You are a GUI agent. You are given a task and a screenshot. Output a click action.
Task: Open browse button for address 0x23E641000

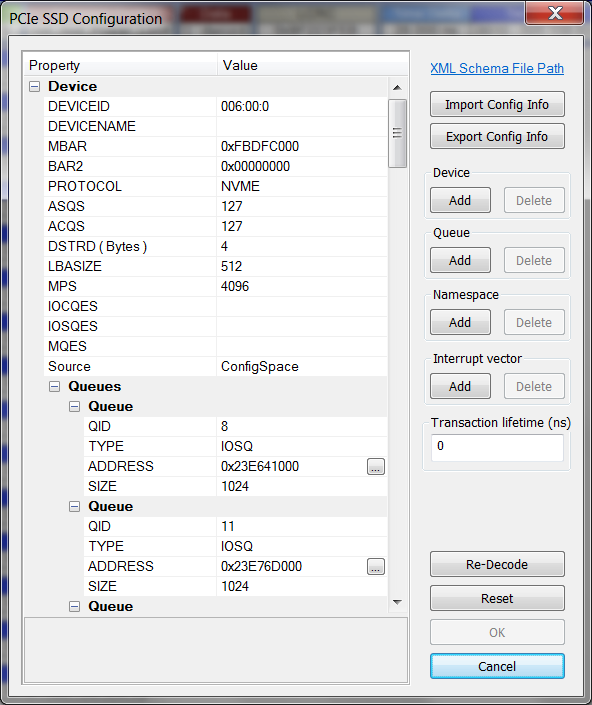376,466
